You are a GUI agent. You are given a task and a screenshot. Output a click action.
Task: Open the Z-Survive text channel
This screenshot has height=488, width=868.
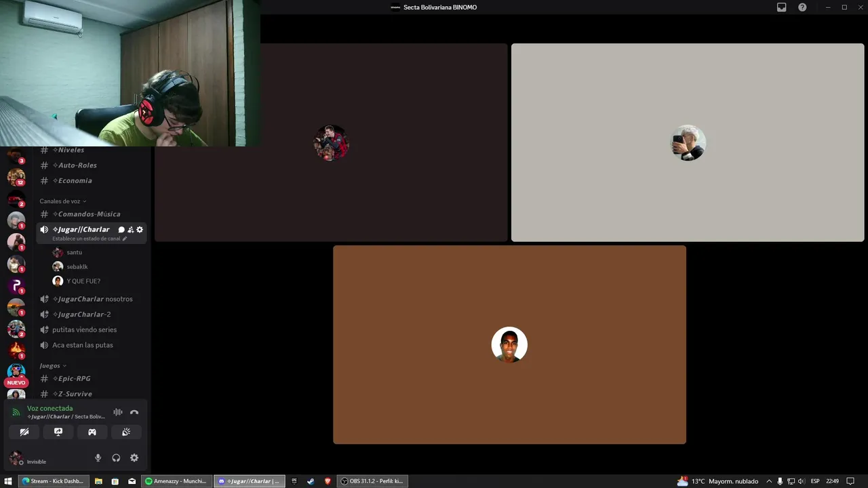pyautogui.click(x=90, y=394)
